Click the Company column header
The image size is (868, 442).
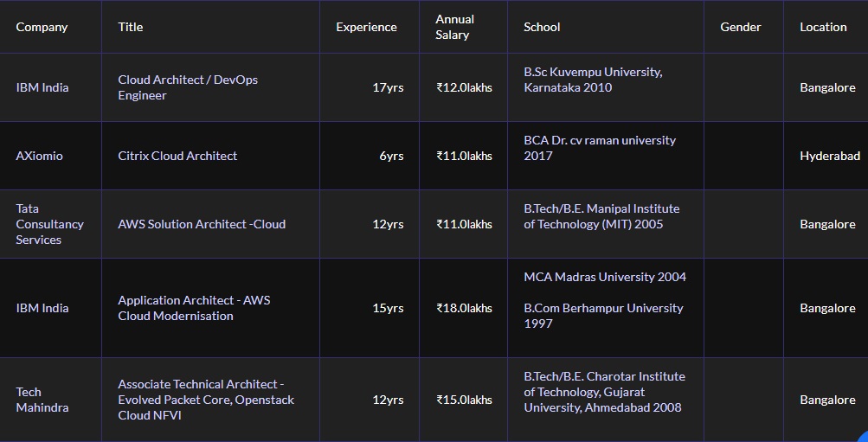[x=42, y=27]
